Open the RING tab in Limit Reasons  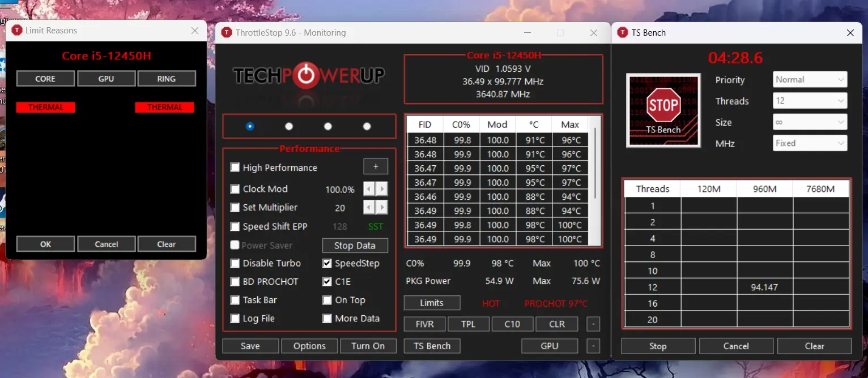coord(167,79)
